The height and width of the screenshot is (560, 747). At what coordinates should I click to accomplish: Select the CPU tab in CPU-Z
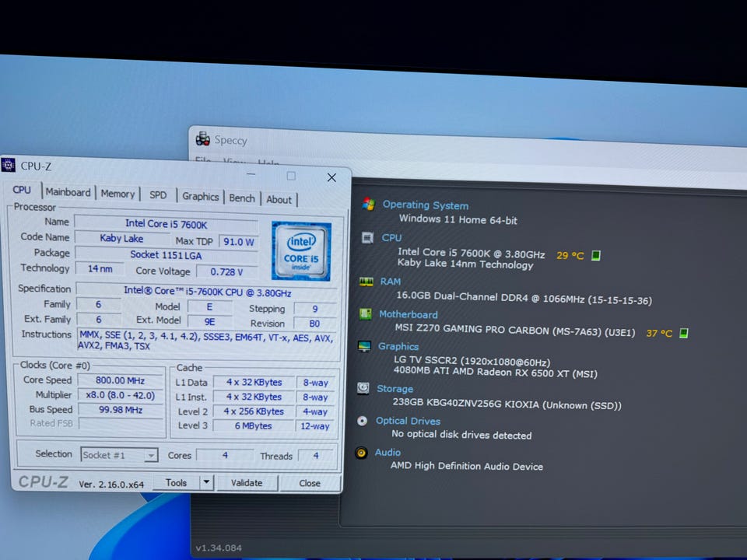(22, 190)
